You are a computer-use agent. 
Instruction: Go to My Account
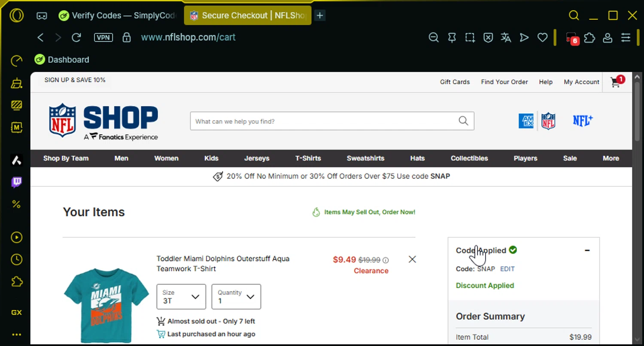click(581, 82)
